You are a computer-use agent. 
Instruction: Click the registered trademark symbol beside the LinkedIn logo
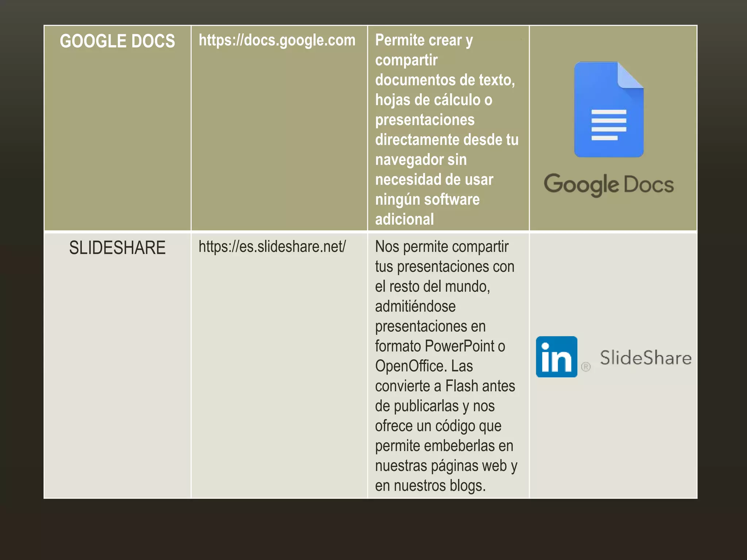point(586,367)
